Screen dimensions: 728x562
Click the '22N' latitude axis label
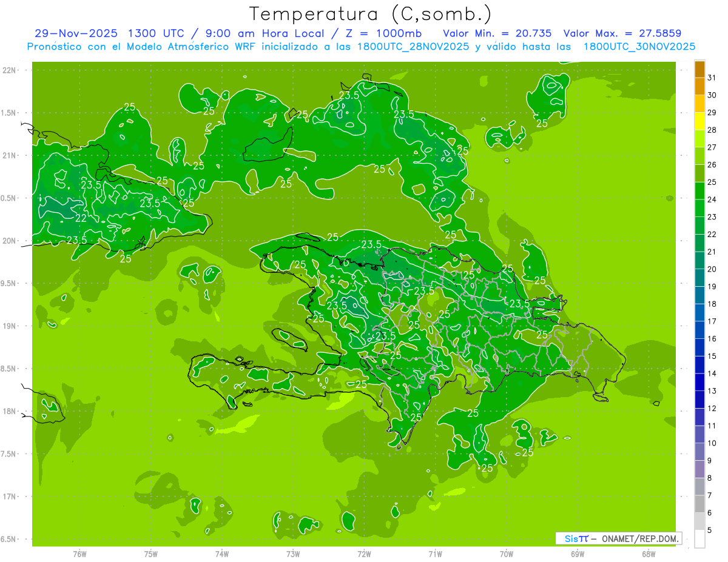pos(9,70)
